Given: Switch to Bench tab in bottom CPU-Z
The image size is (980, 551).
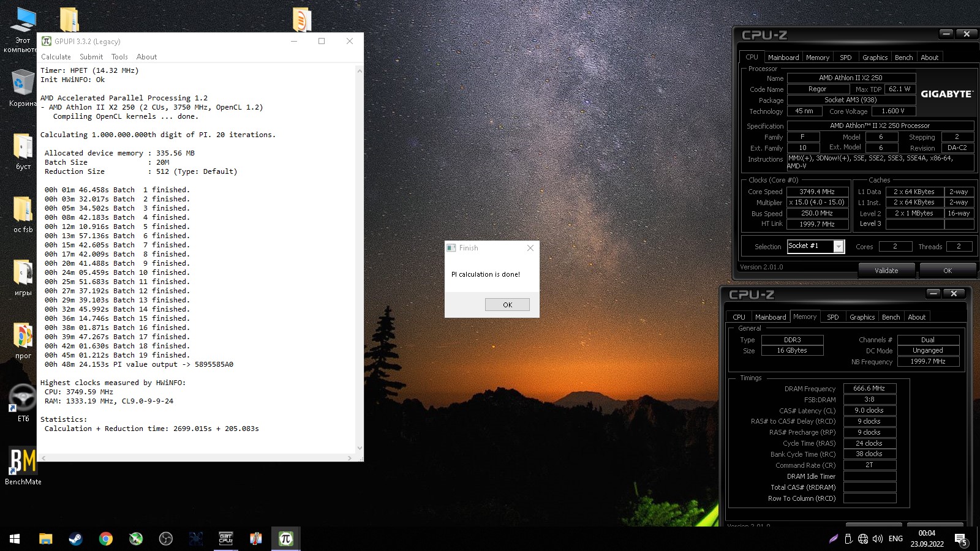Looking at the screenshot, I should [891, 317].
